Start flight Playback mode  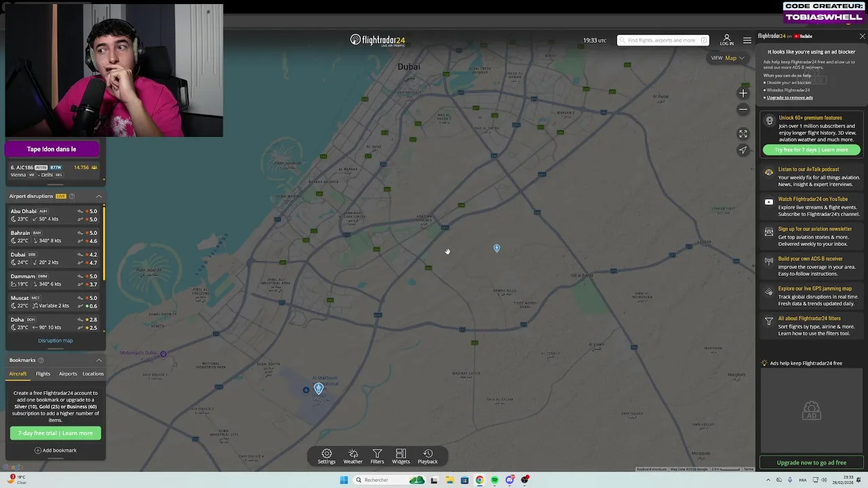coord(427,456)
